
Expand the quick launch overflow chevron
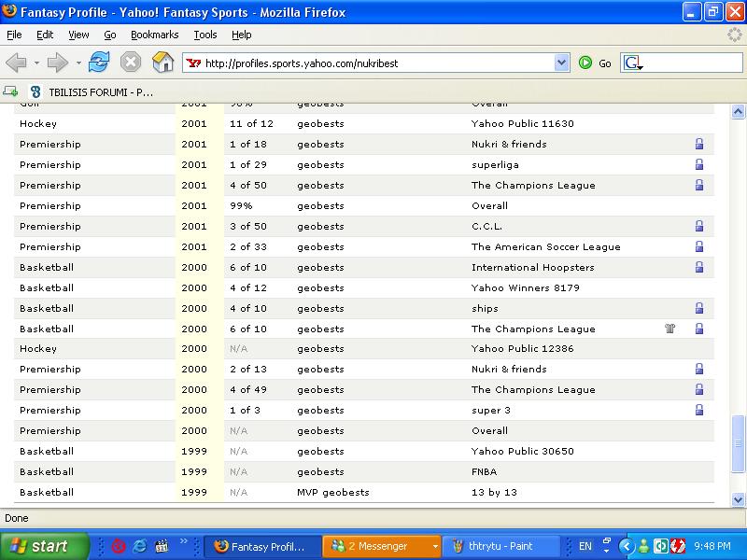coord(183,541)
